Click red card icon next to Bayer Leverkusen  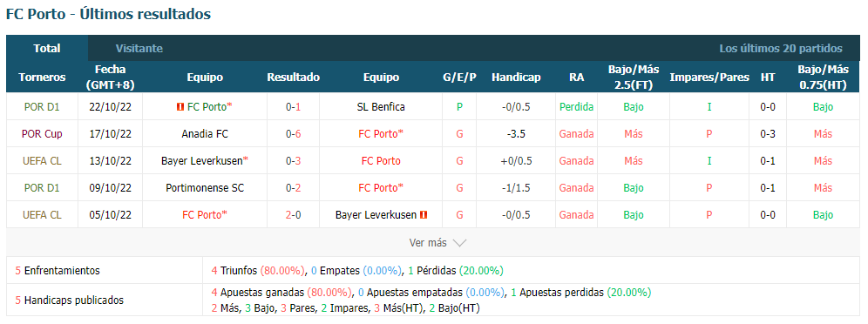pos(424,215)
